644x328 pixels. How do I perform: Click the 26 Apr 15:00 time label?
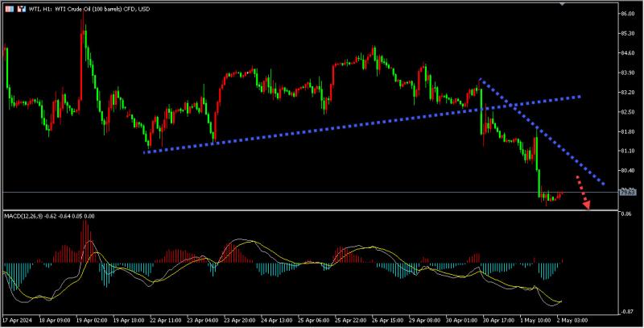pos(387,320)
